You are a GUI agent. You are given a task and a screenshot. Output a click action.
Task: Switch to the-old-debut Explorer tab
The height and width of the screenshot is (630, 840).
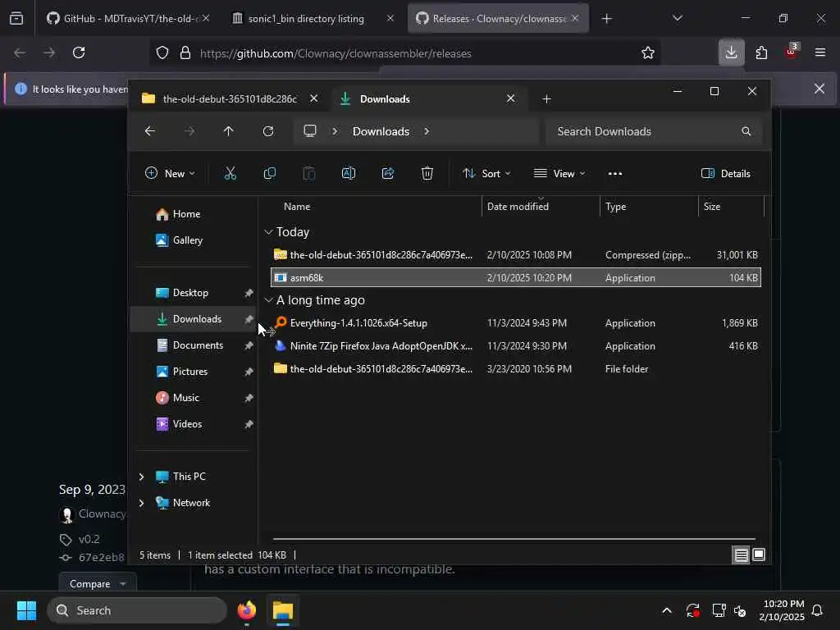coord(230,98)
